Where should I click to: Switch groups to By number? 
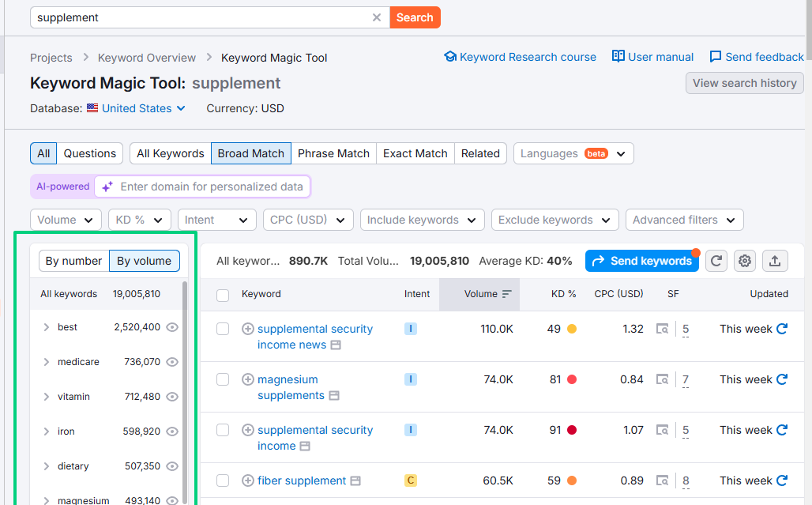pyautogui.click(x=74, y=261)
